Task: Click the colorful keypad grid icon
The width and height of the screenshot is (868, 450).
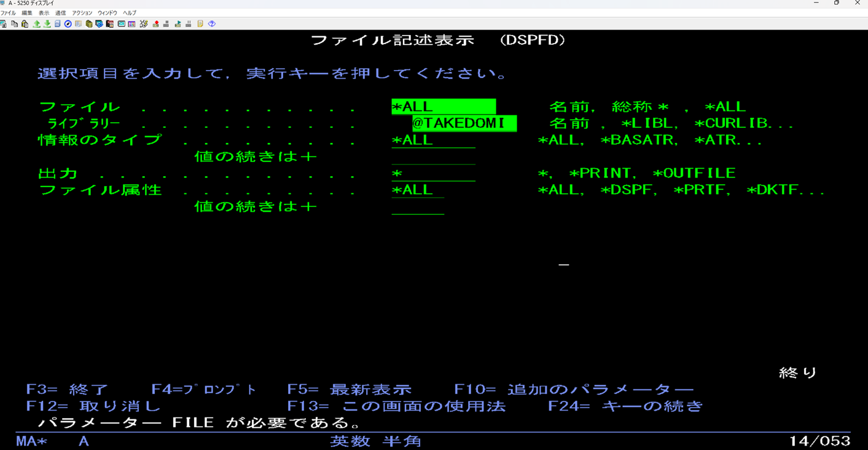Action: coord(131,24)
